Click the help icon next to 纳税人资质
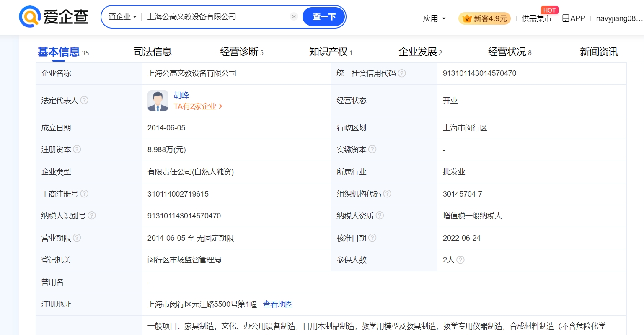Screen dimensions: 644x335 [x=380, y=216]
